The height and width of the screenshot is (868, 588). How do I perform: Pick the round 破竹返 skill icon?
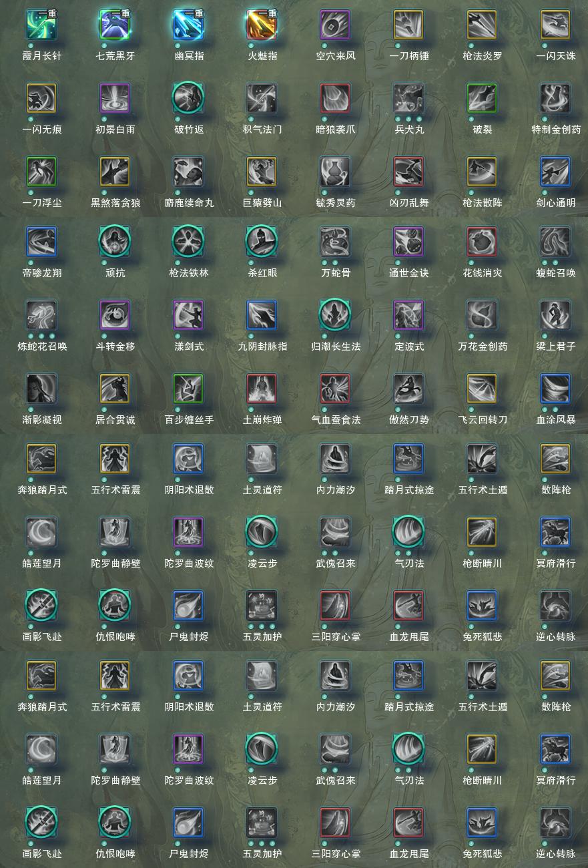coord(188,98)
